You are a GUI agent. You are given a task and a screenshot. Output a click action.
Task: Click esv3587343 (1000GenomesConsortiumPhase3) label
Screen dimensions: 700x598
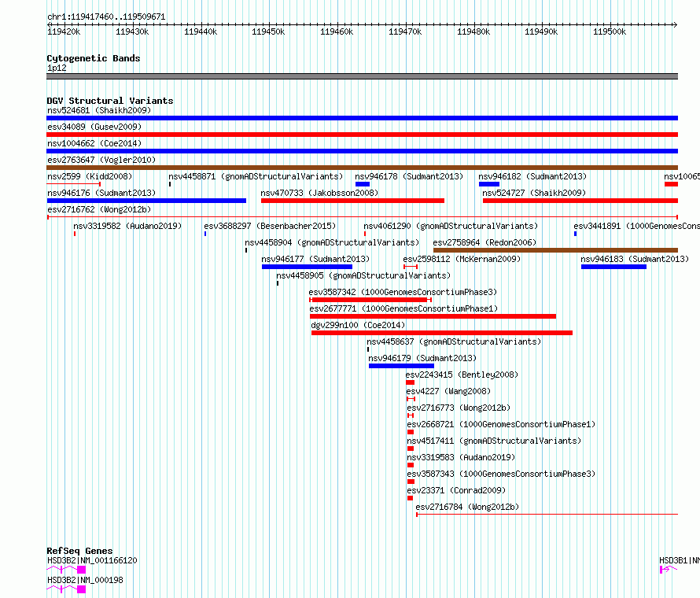pos(501,474)
